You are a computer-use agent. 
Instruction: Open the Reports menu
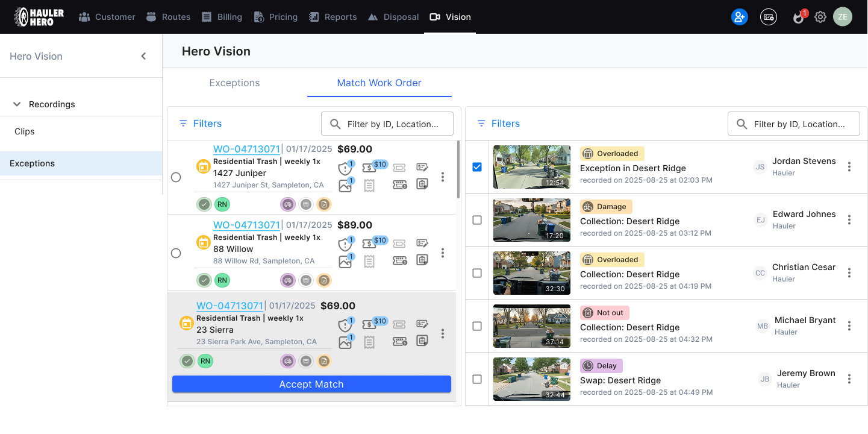click(x=333, y=17)
